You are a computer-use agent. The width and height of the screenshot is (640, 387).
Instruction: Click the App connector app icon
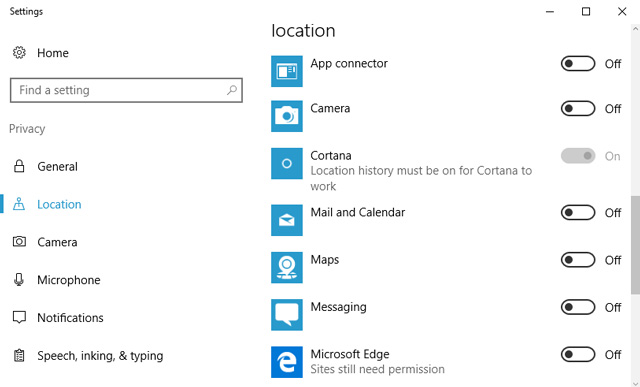(287, 71)
